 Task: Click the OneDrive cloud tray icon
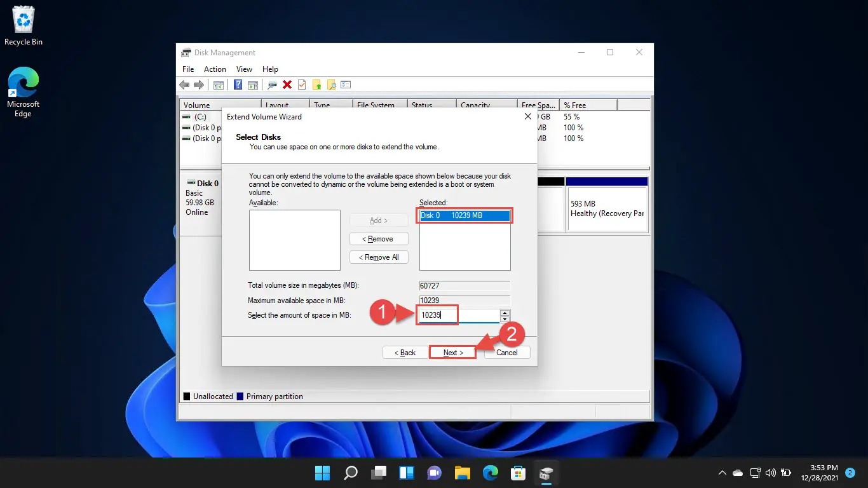(738, 473)
